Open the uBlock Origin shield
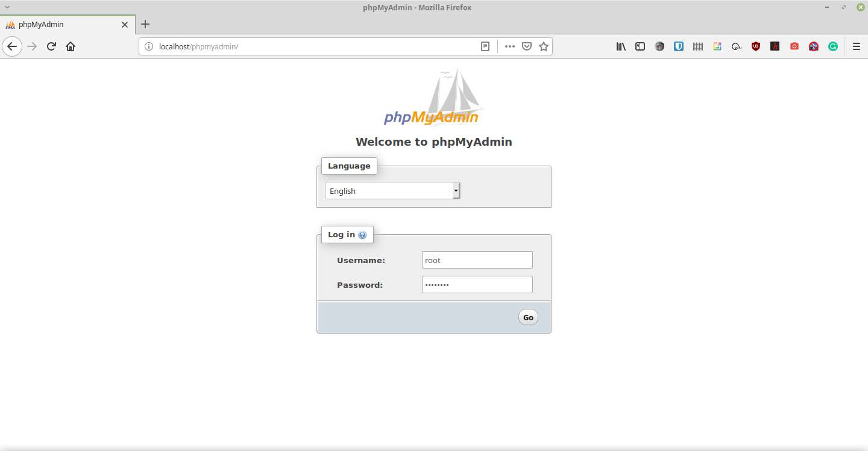 (756, 46)
